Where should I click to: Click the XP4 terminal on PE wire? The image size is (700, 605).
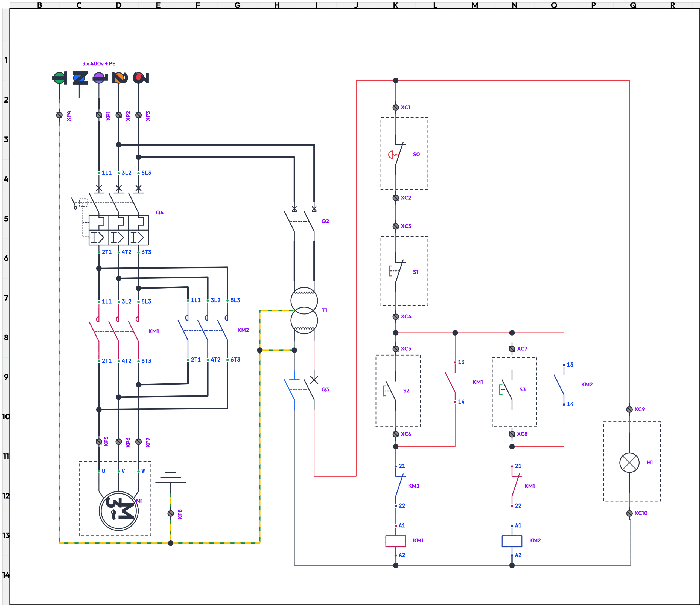point(59,115)
